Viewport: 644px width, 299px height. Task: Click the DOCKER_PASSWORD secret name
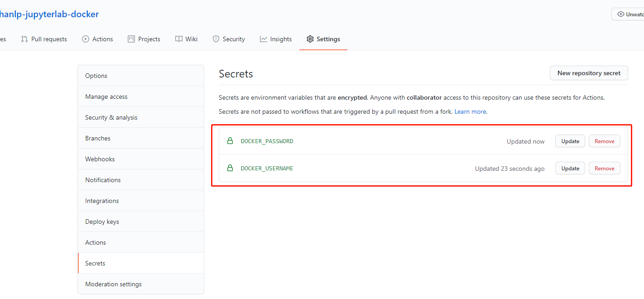coord(267,141)
